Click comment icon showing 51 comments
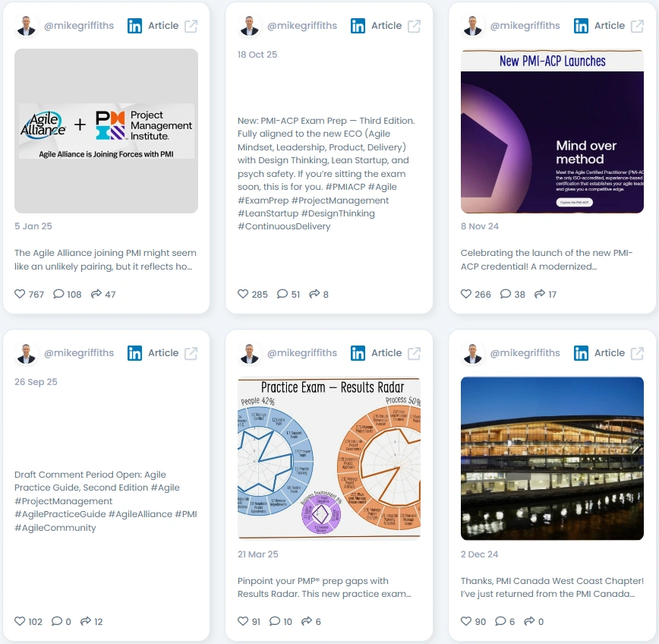 (x=282, y=294)
